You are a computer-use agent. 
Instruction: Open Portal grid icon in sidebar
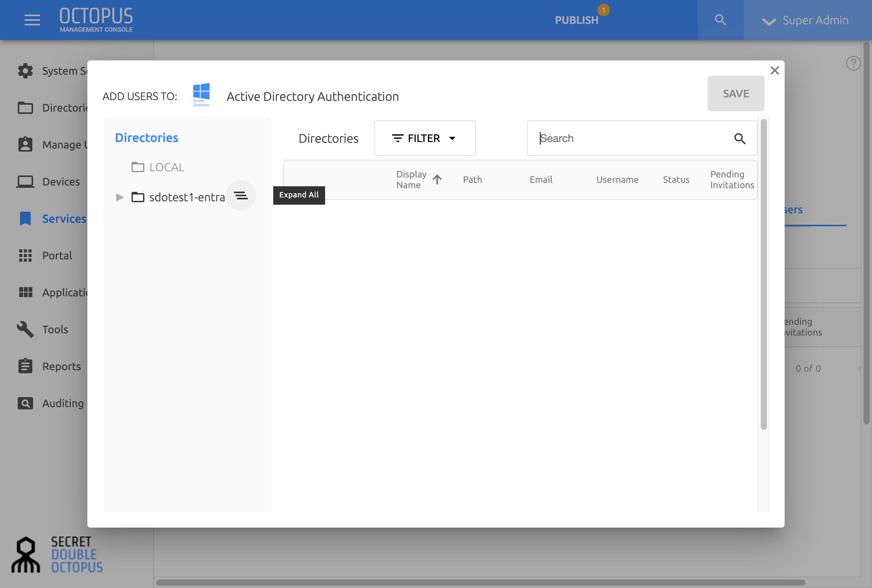(x=25, y=256)
